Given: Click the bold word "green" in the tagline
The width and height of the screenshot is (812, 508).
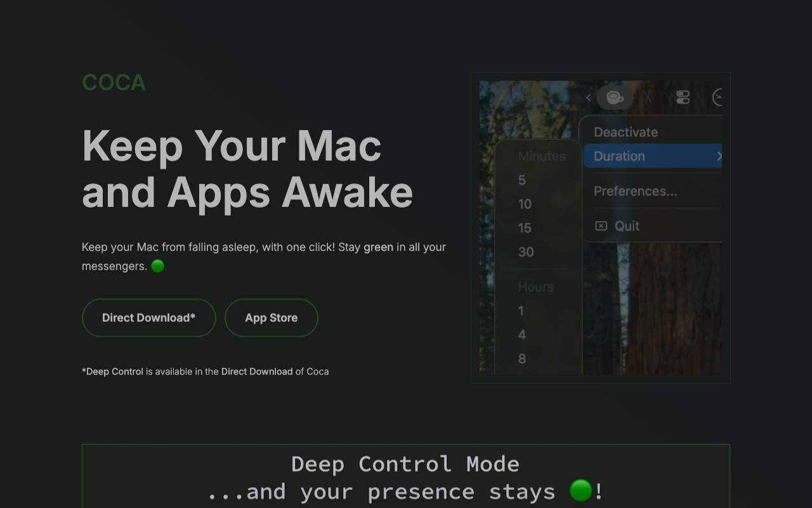Looking at the screenshot, I should pyautogui.click(x=378, y=247).
